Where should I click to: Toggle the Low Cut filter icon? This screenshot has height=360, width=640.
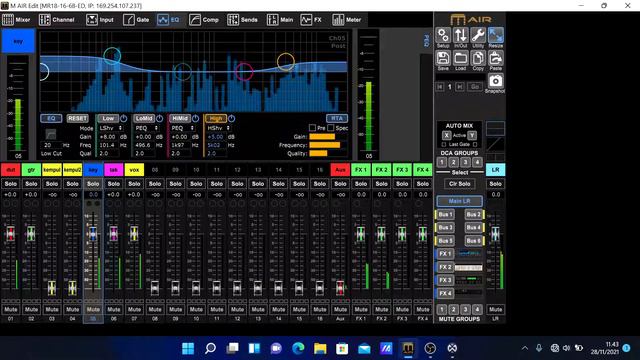pyautogui.click(x=51, y=134)
